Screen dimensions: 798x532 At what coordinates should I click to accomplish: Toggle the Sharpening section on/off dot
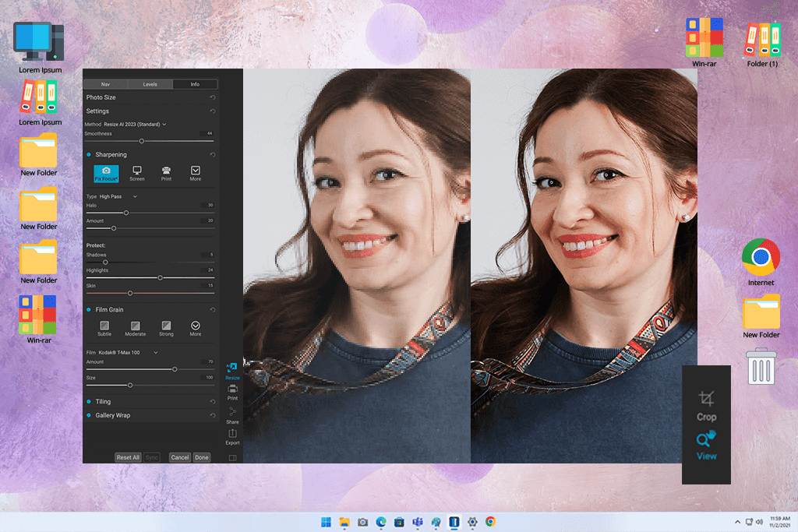pyautogui.click(x=89, y=155)
